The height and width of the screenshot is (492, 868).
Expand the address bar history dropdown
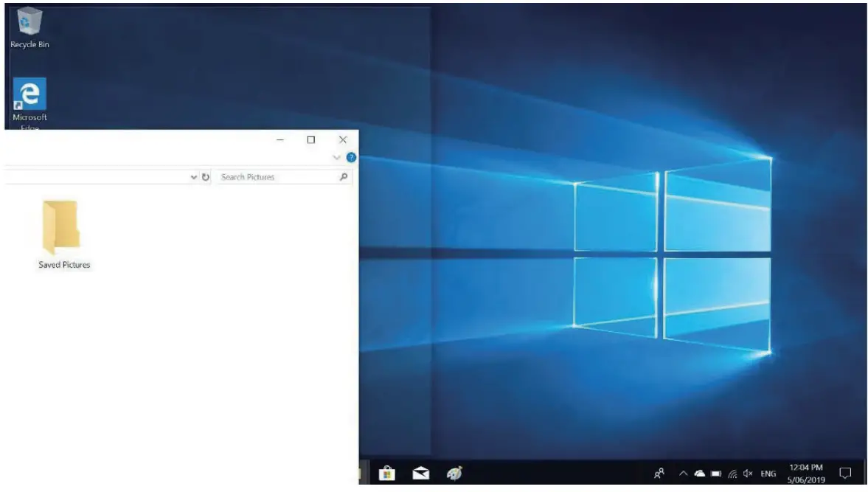click(x=195, y=176)
